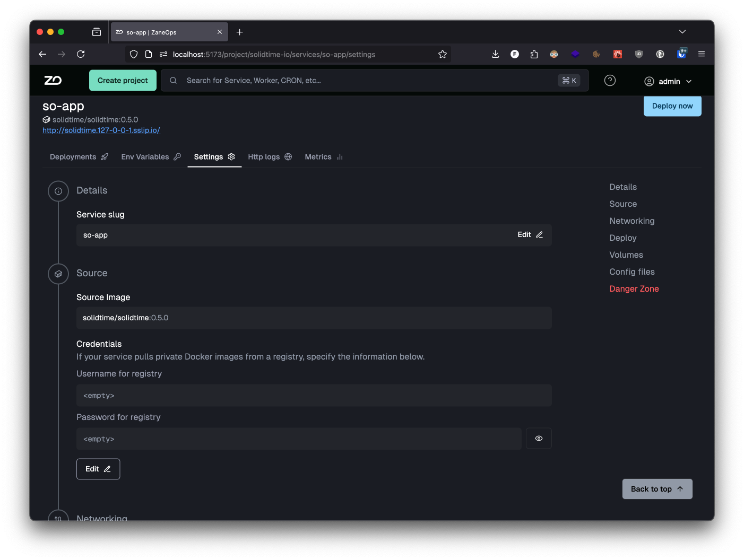This screenshot has height=560, width=744.
Task: Click the page info document icon
Action: point(149,54)
